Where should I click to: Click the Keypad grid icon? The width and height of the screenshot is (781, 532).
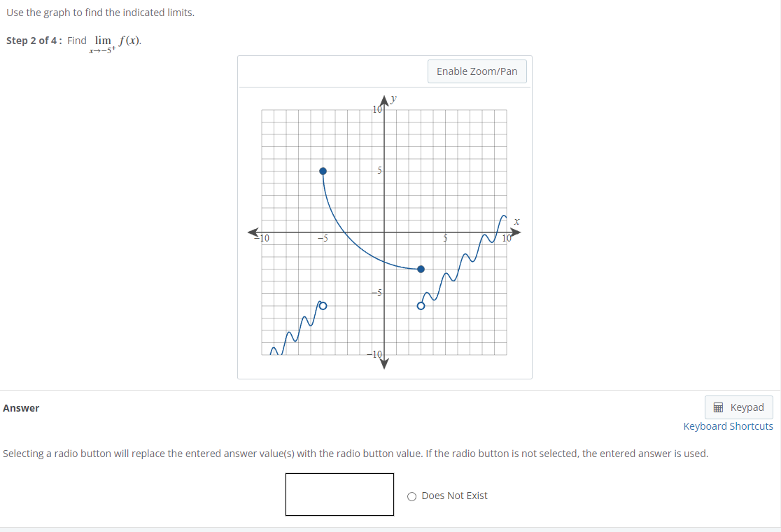[719, 407]
